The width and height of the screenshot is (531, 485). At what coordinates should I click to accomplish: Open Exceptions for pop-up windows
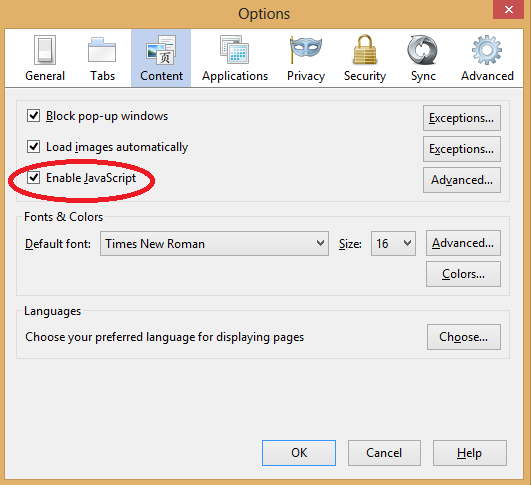pos(462,118)
